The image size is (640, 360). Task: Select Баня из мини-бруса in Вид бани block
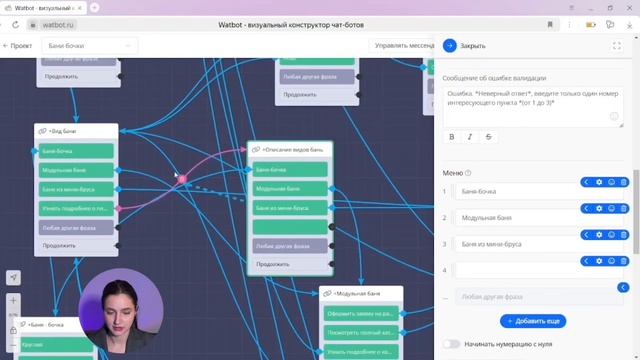click(x=76, y=189)
